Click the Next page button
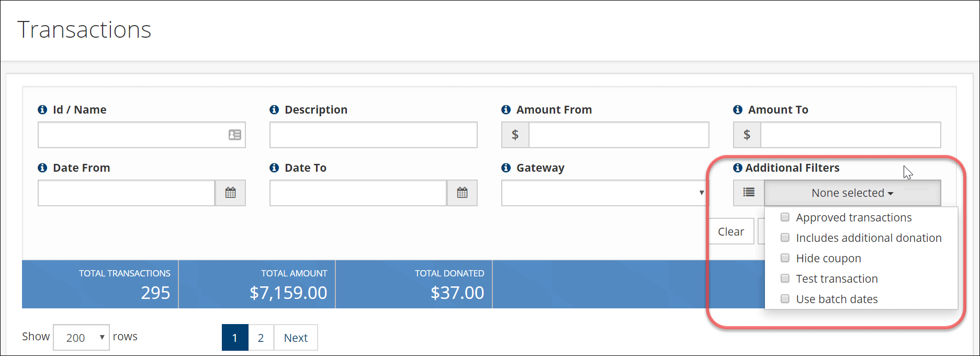Image resolution: width=980 pixels, height=356 pixels. 296,338
